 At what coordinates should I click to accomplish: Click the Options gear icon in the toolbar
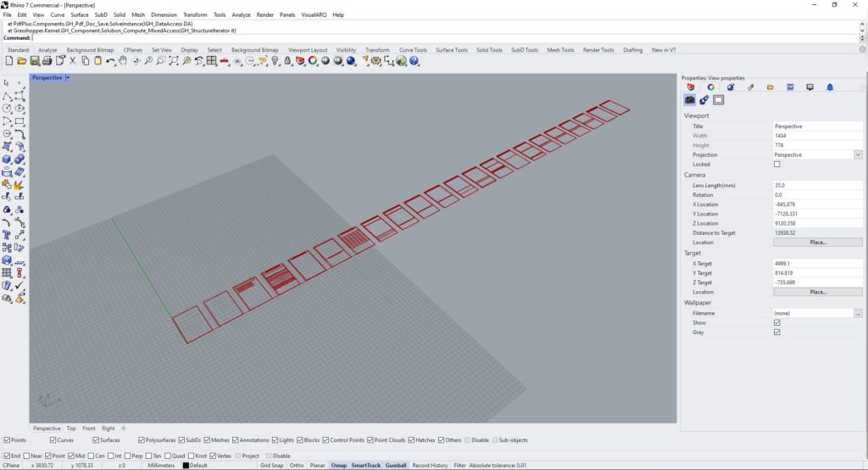pos(376,61)
